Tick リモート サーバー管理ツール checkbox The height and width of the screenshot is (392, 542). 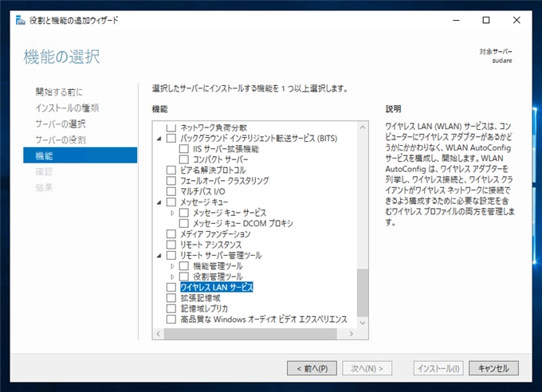point(171,256)
